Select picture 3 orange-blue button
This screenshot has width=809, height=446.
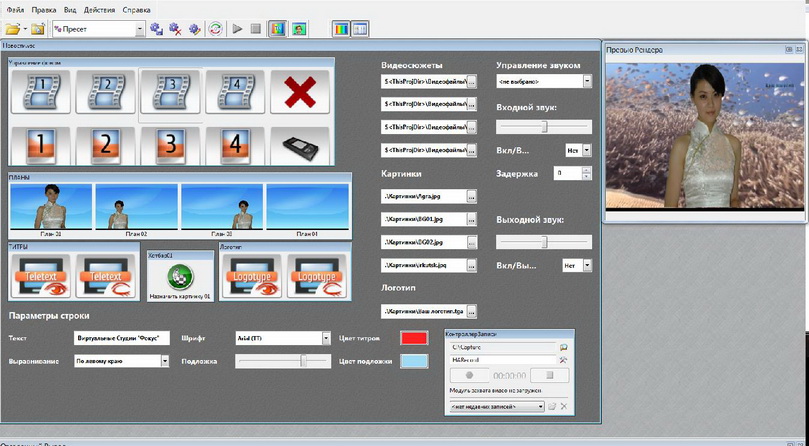pyautogui.click(x=170, y=144)
